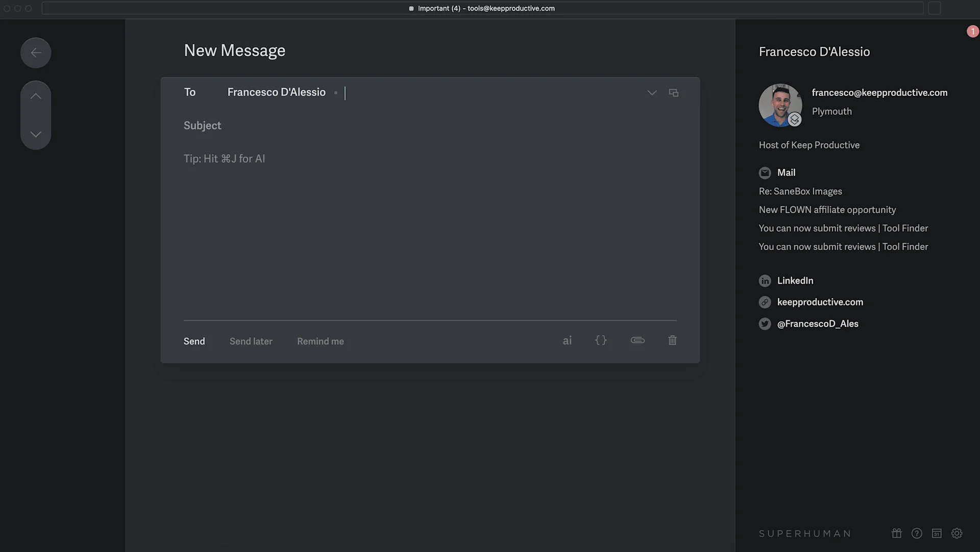
Task: Click the To field label
Action: point(190,92)
